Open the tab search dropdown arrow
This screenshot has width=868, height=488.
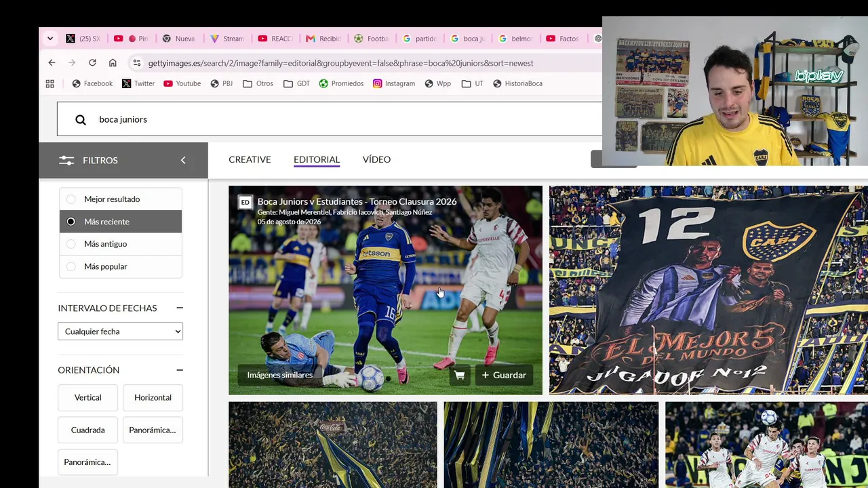click(50, 39)
